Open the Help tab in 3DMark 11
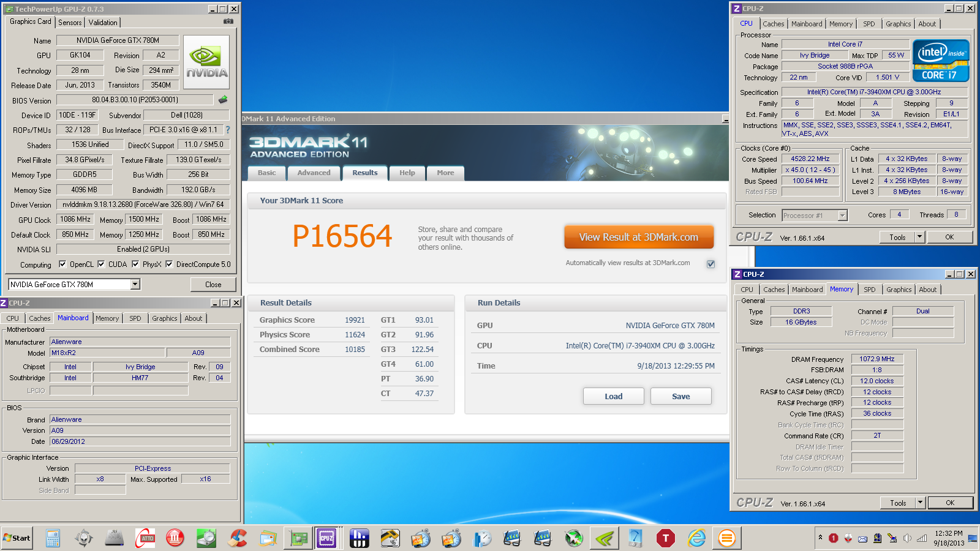This screenshot has height=551, width=980. point(407,173)
